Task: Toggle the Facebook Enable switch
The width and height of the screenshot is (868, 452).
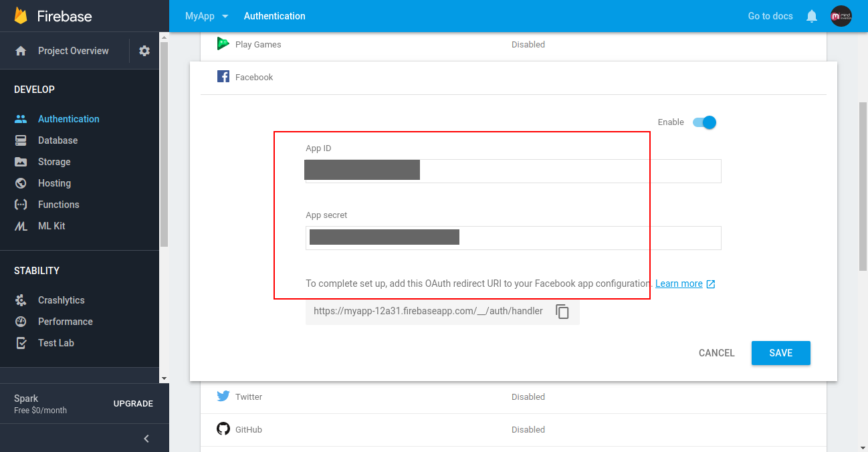Action: (705, 122)
